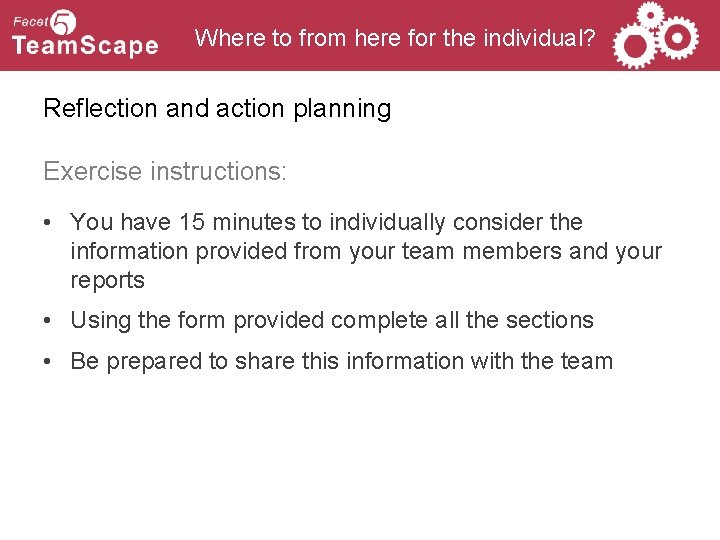This screenshot has height=540, width=720.
Task: Click the 'You have 15 minutes' line
Action: click(x=326, y=222)
